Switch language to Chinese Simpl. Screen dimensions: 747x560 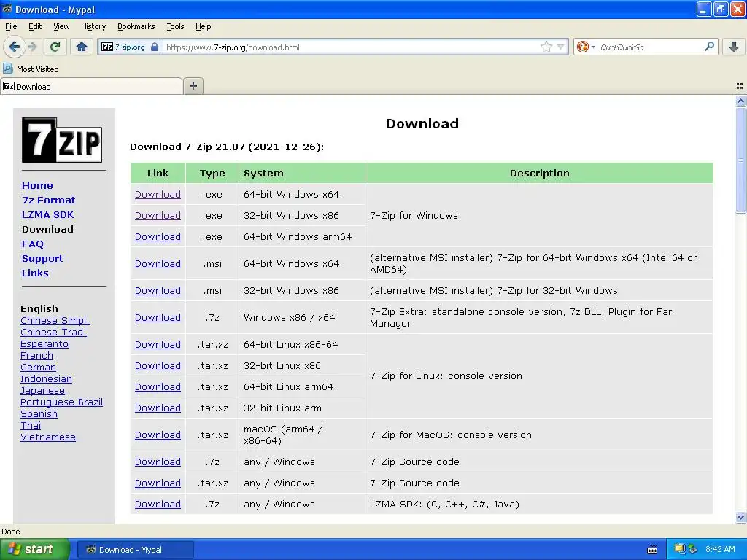tap(55, 321)
